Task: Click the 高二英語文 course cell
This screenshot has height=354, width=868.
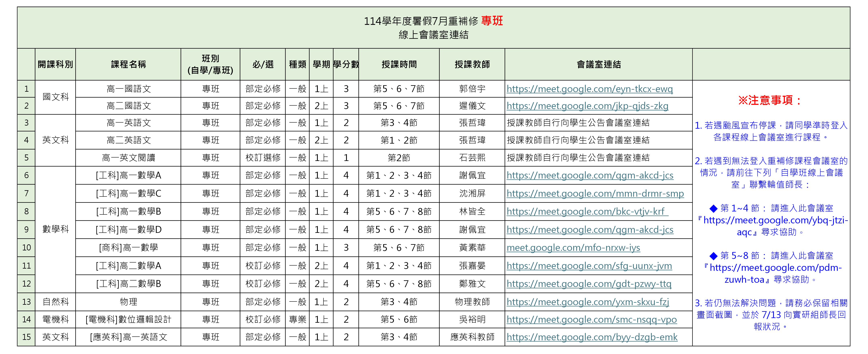Action: pyautogui.click(x=128, y=140)
